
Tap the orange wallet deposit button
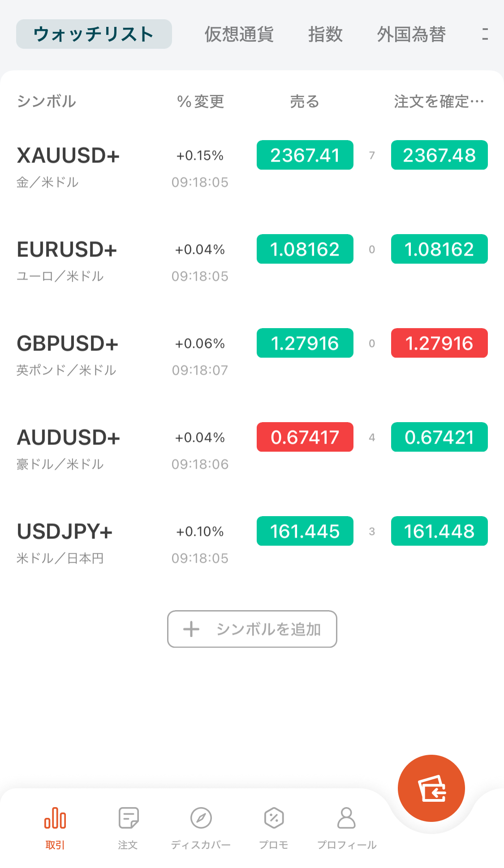(x=431, y=788)
